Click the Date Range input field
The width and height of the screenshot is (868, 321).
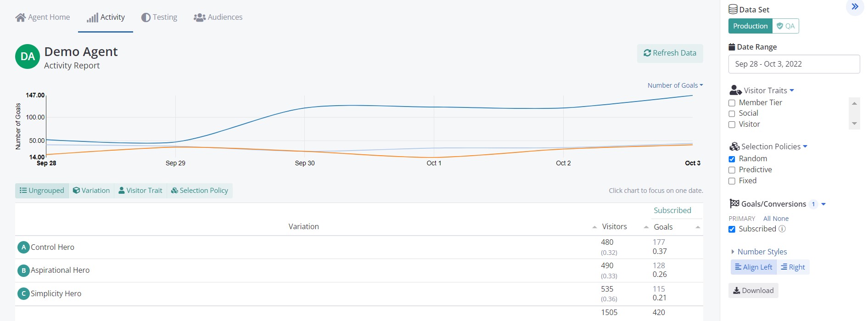[794, 64]
